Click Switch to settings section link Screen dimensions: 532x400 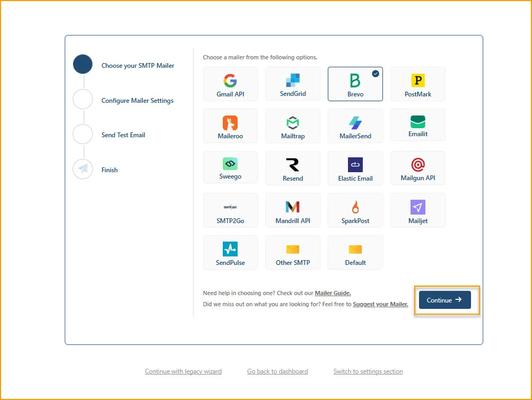[x=368, y=371]
